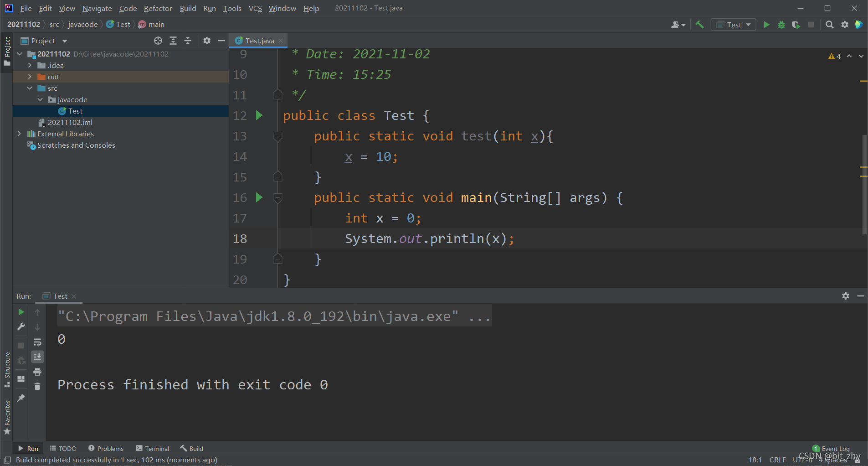This screenshot has width=868, height=466.
Task: Open the File menu
Action: point(26,8)
